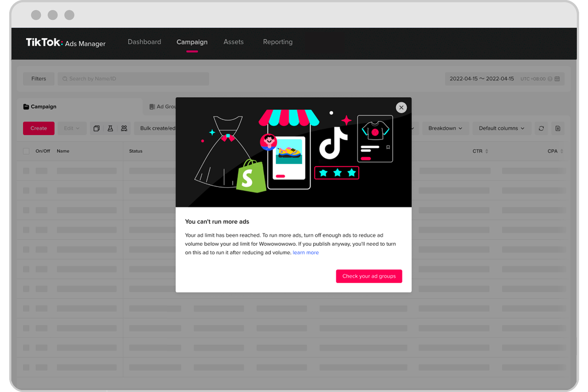This screenshot has width=588, height=392.
Task: Click the Status column header
Action: (x=136, y=151)
